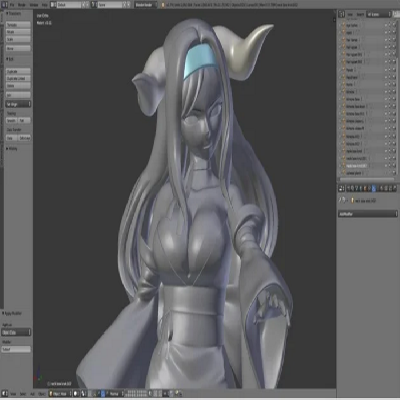The image size is (400, 400).
Task: Open the Render menu in top bar
Action: coord(22,5)
